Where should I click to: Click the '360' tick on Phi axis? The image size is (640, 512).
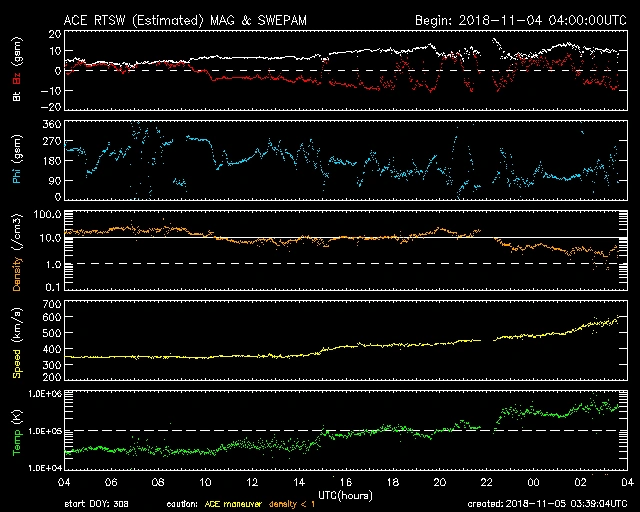coord(52,124)
